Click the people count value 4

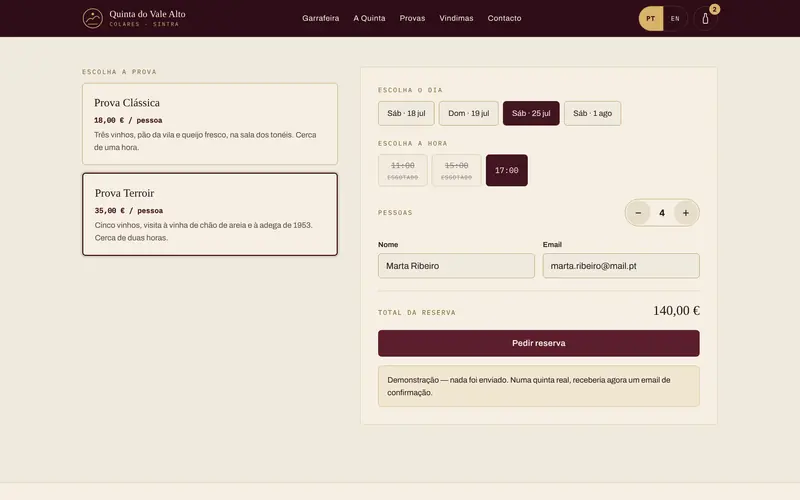click(x=662, y=213)
